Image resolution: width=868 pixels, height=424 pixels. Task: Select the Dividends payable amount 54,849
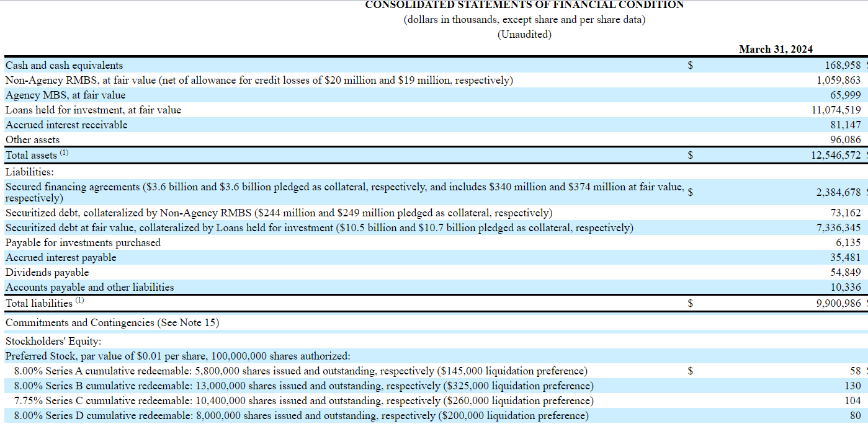[846, 272]
